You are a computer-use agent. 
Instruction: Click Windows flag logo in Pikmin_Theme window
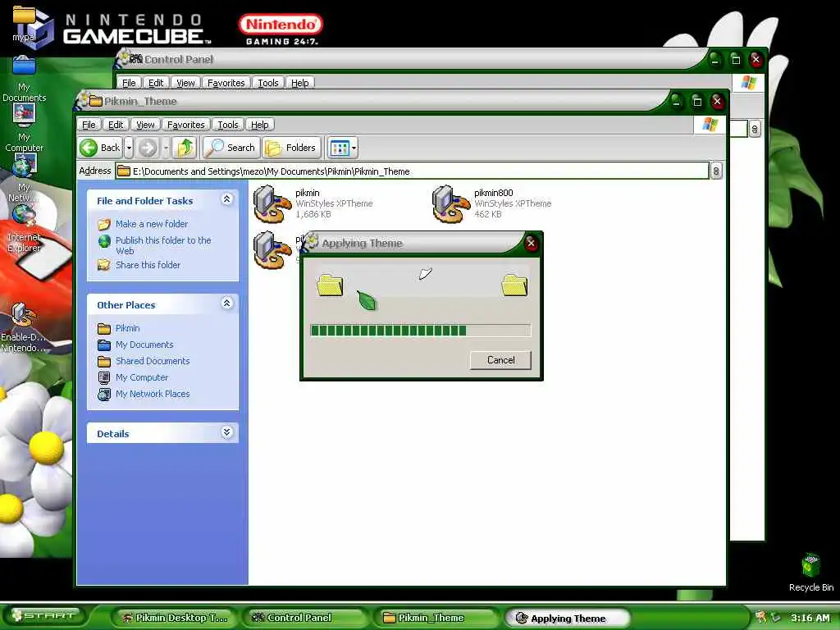pyautogui.click(x=710, y=125)
